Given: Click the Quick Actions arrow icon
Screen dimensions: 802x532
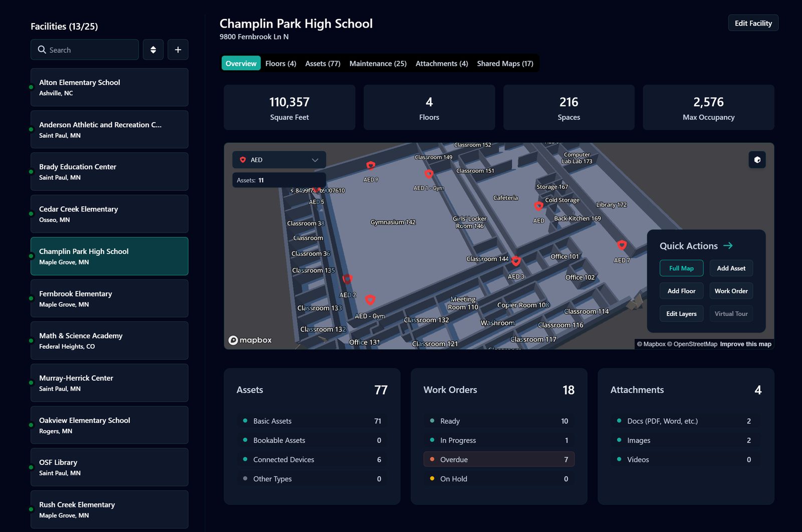Looking at the screenshot, I should coord(728,245).
